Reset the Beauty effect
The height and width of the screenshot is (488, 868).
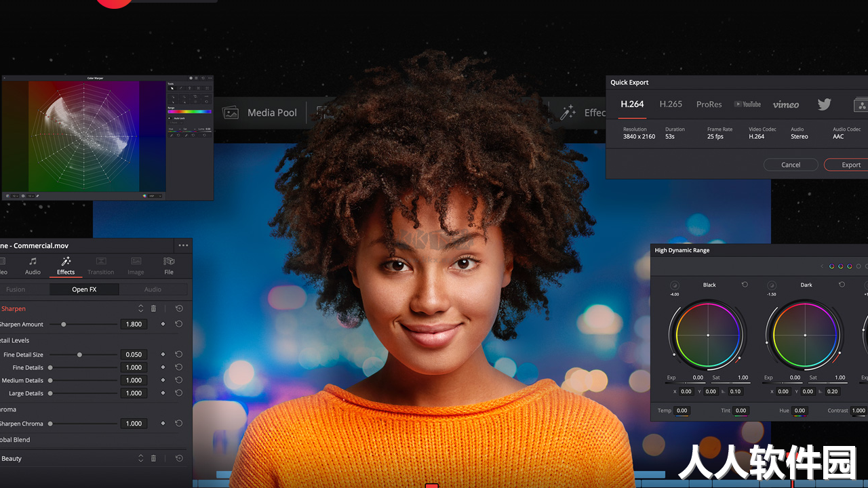pos(179,458)
